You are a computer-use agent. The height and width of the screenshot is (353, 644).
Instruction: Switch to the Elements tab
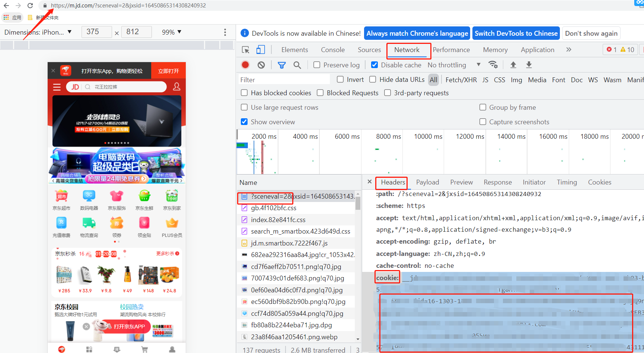pyautogui.click(x=294, y=50)
